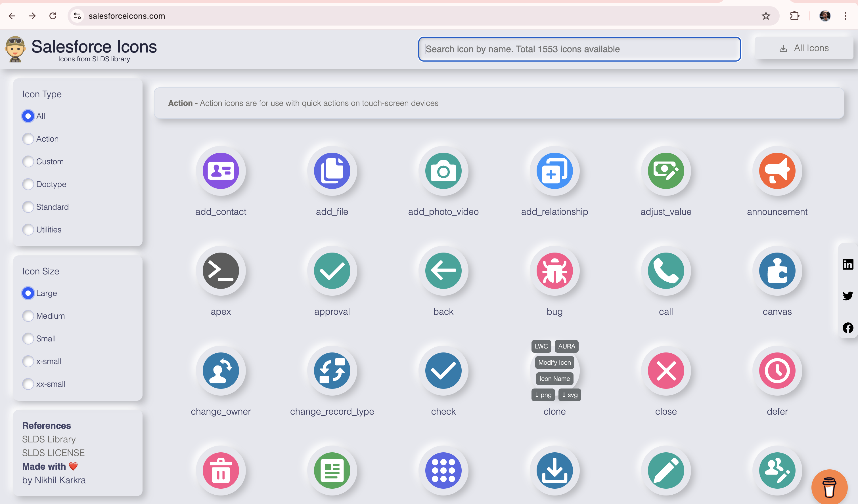Click the Buy Me a Coffee icon

click(829, 487)
